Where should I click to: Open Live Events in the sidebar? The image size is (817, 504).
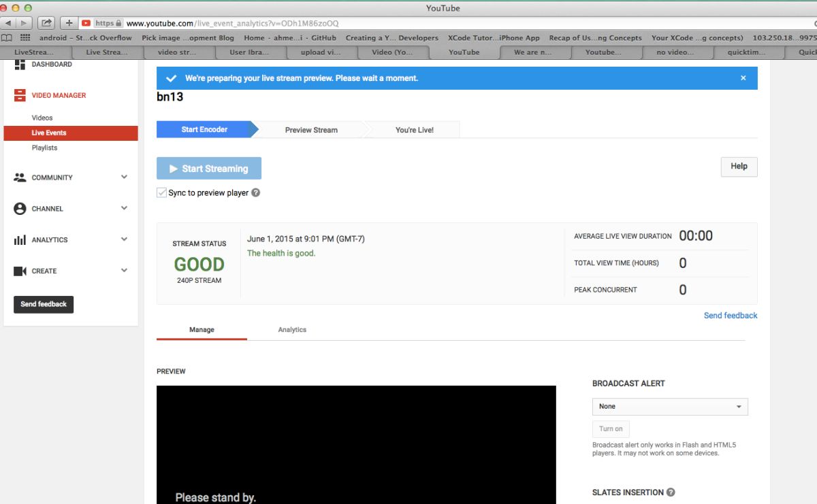71,133
